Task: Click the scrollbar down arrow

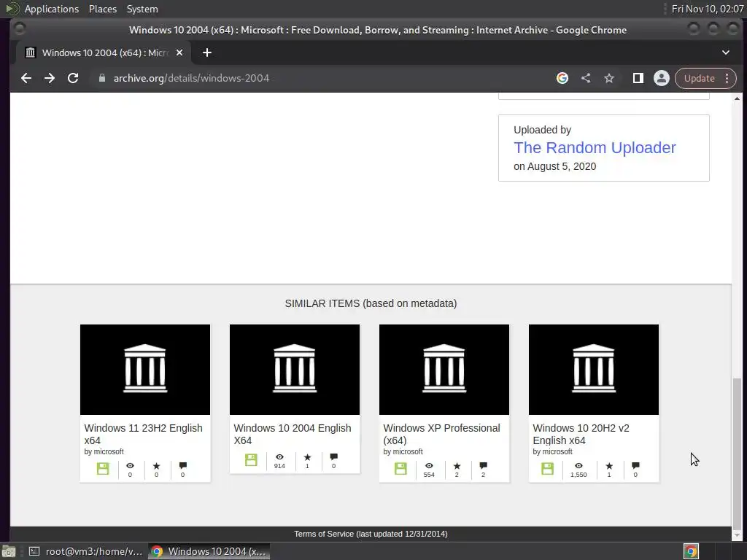Action: (737, 536)
